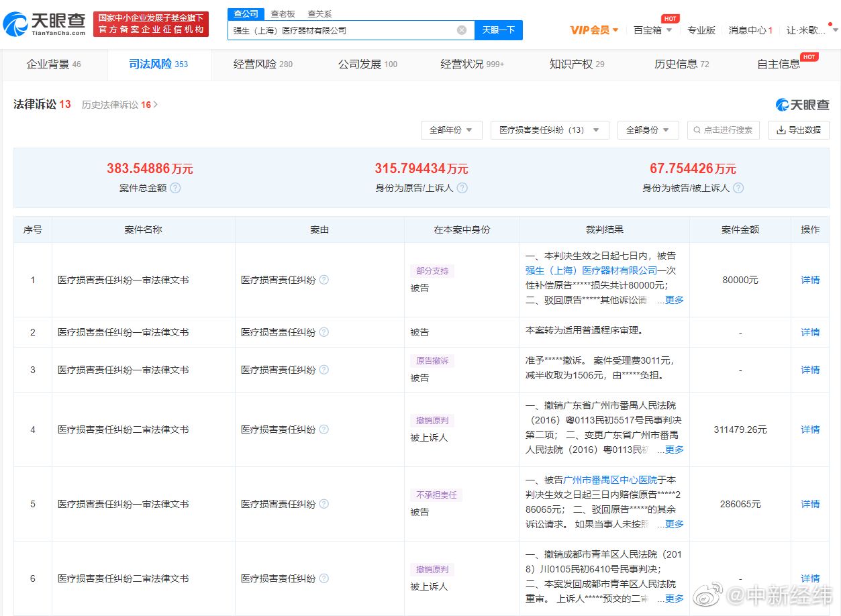
Task: Click the 点击进行搜索 search field
Action: click(724, 130)
